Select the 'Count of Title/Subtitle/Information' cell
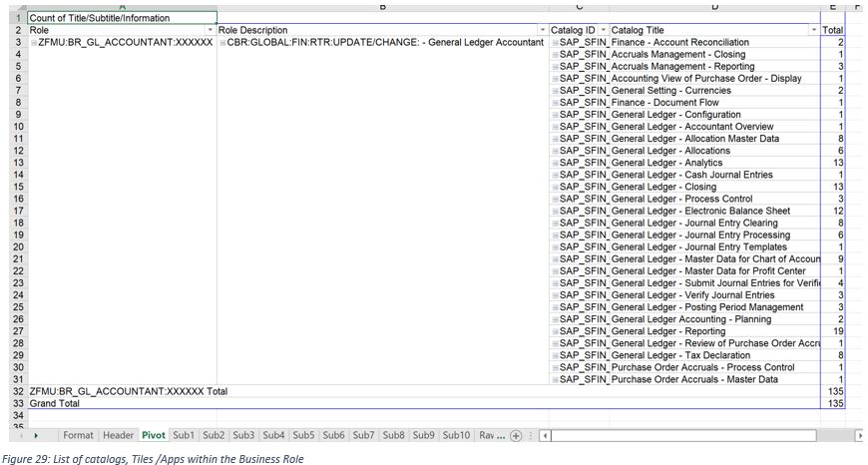This screenshot has width=868, height=465. click(123, 18)
